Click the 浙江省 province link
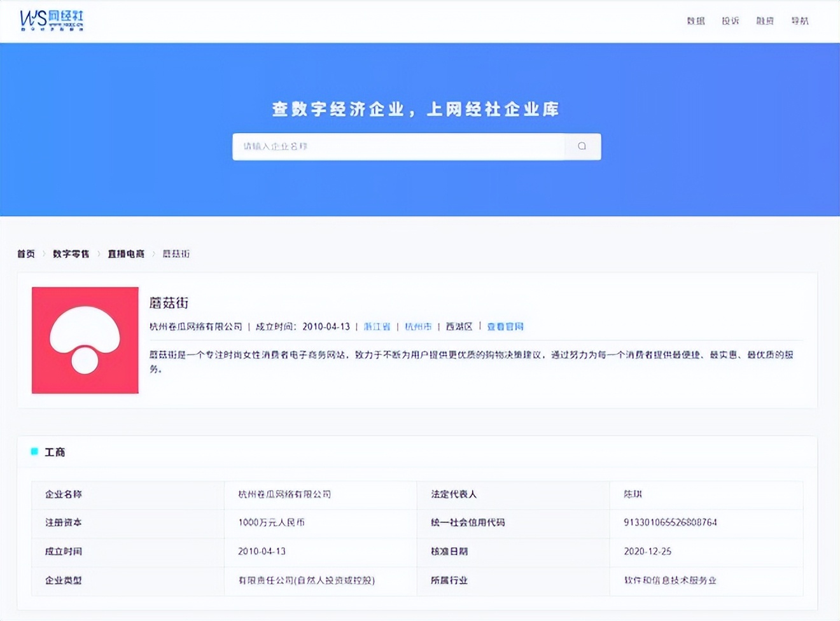Screen dimensions: 840x621 [x=377, y=326]
